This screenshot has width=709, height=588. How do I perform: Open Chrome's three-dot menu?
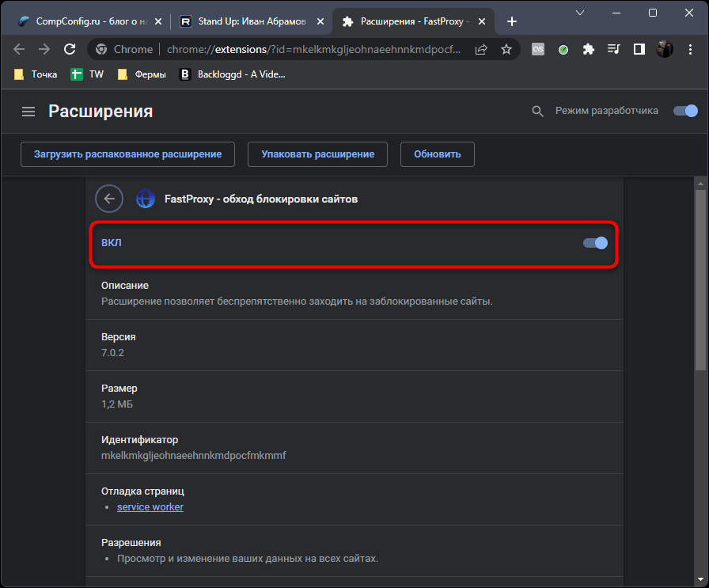pos(690,49)
